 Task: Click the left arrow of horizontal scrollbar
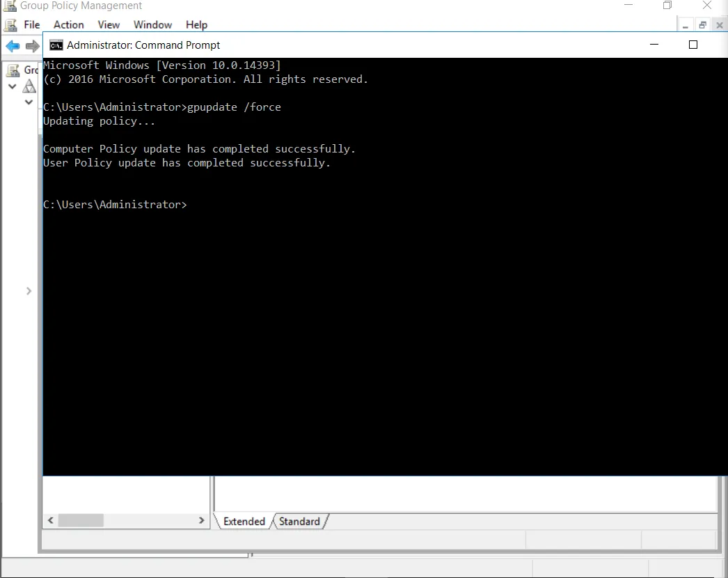(x=51, y=520)
